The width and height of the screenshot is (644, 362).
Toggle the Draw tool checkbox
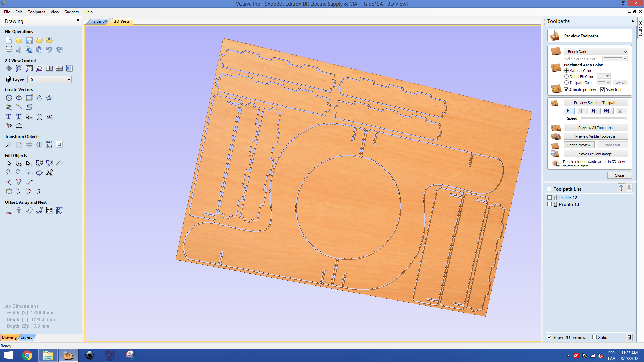click(x=602, y=90)
